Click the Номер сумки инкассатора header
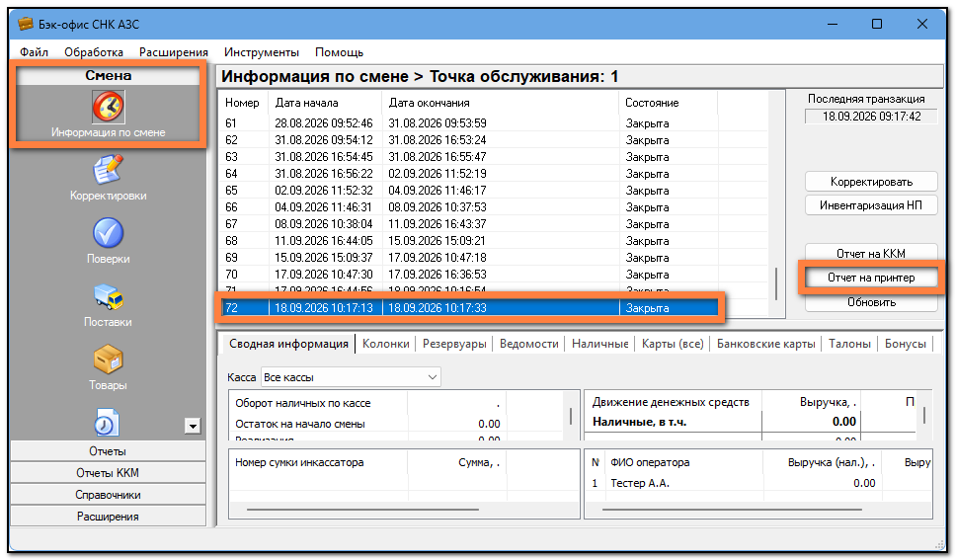 (x=299, y=462)
